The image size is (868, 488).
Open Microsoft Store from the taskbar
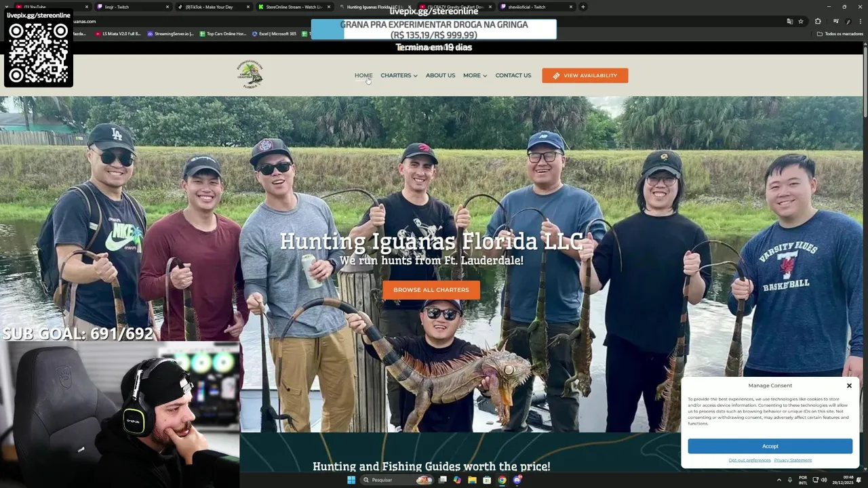(487, 480)
